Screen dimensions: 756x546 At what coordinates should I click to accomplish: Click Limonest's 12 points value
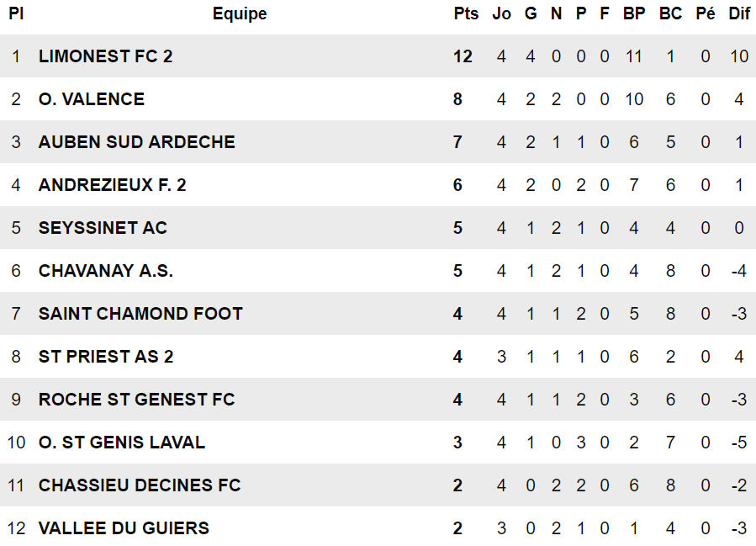[x=463, y=56]
